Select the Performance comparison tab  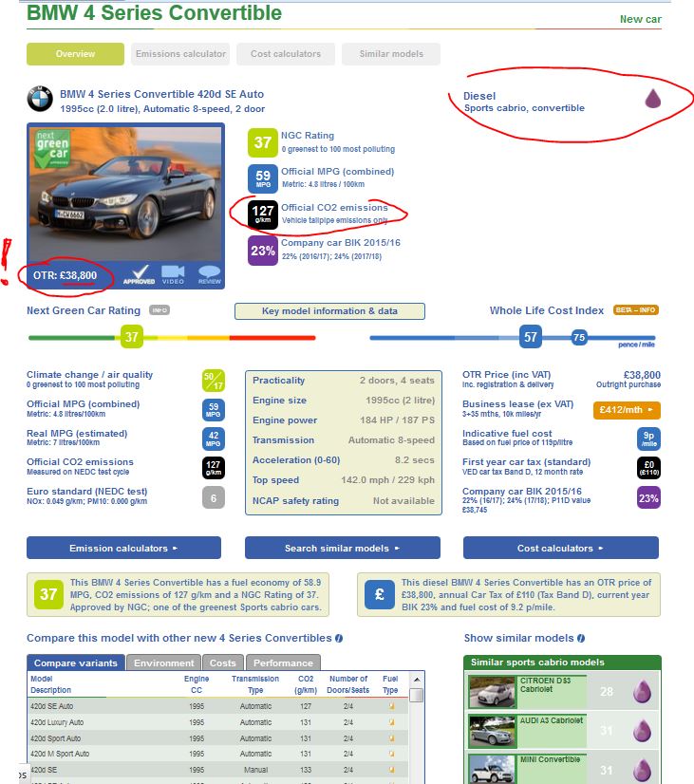click(x=283, y=663)
